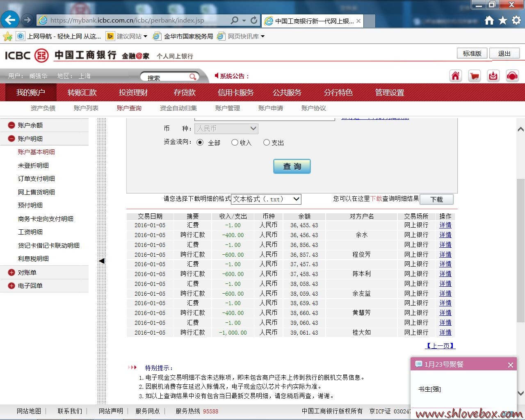
Task: Select 未登折明细 in the sidebar
Action: 33,165
